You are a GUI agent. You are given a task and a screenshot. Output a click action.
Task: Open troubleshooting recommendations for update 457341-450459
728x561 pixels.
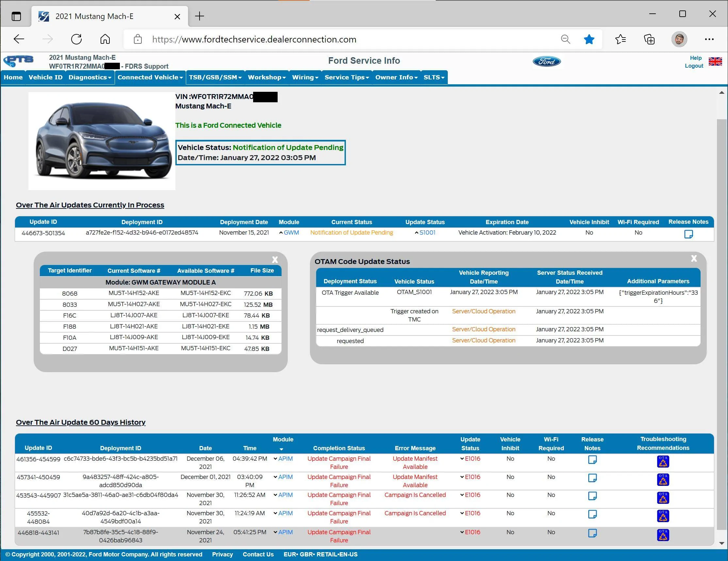[663, 480]
